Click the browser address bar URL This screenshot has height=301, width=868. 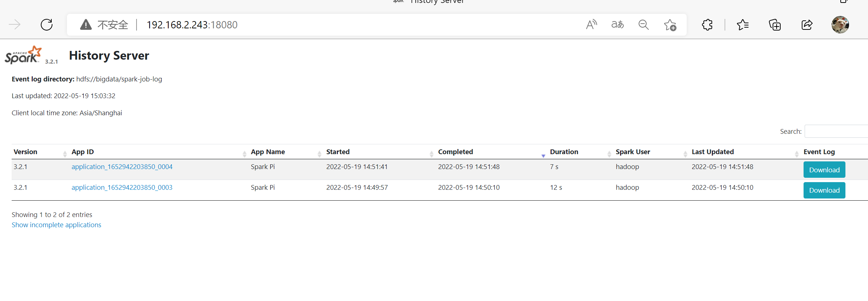pos(192,25)
